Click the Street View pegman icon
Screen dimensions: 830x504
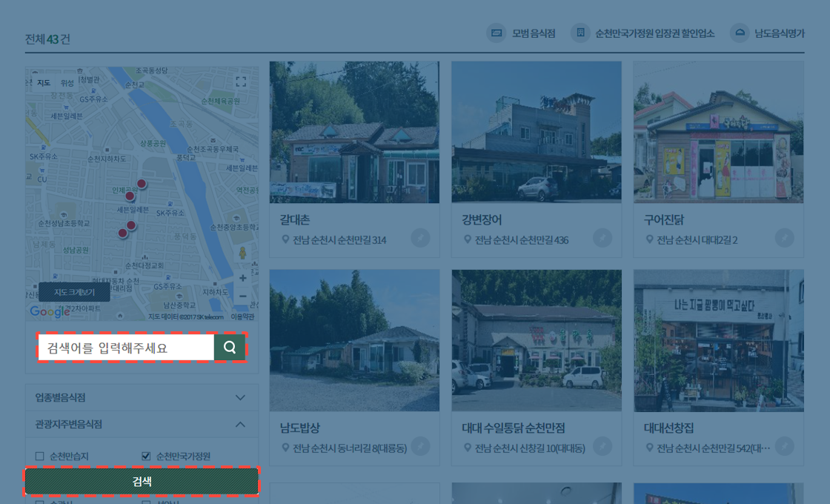point(242,253)
